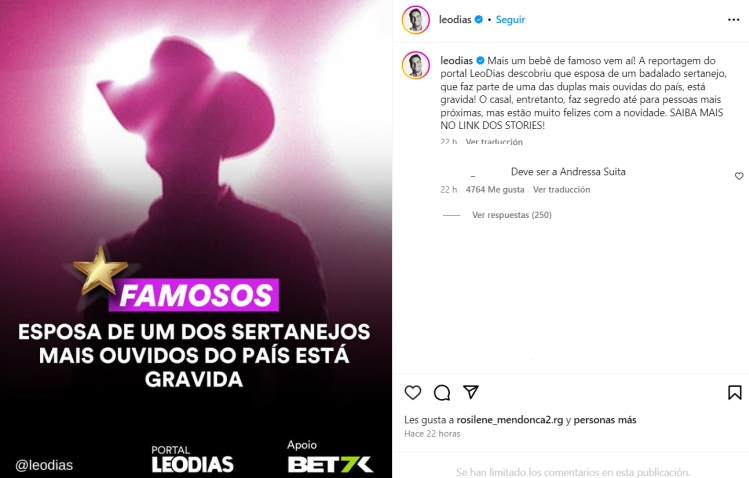
Task: Show the personas más likes list
Action: click(605, 420)
